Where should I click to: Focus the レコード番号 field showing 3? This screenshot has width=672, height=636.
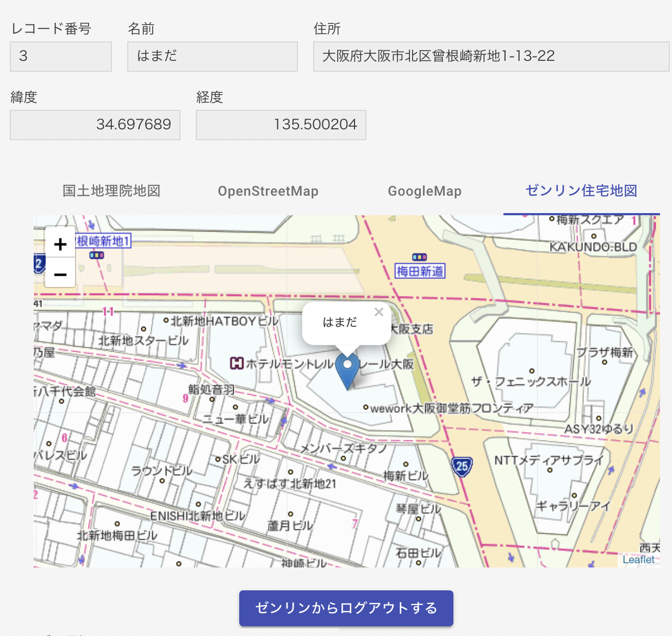(61, 57)
